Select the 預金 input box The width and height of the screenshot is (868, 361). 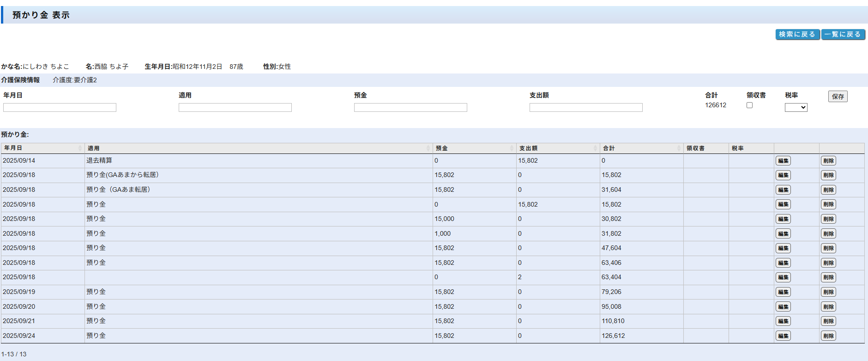[x=410, y=108]
